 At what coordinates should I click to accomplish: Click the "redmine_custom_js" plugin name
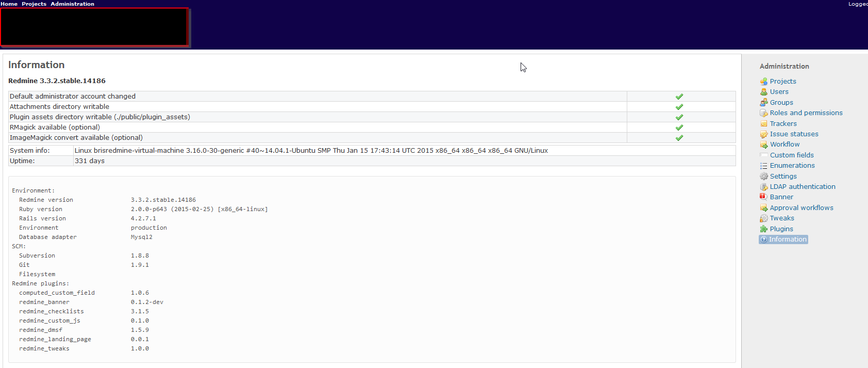[x=49, y=321]
